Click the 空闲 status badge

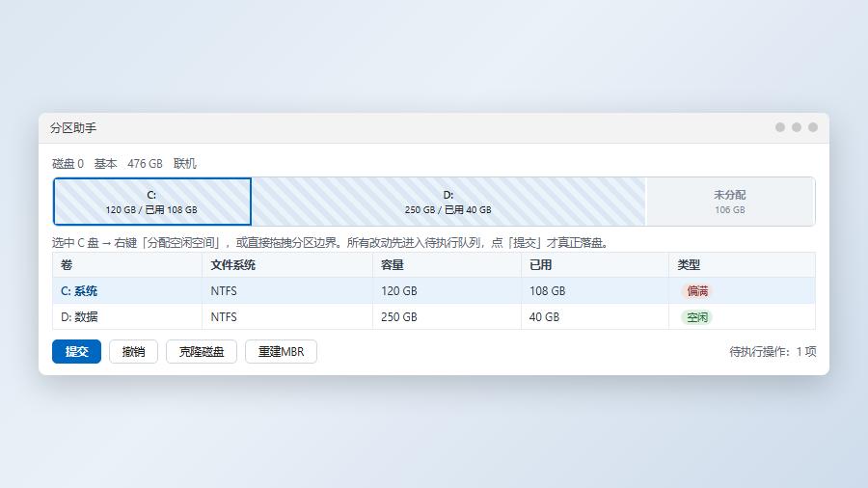pyautogui.click(x=697, y=317)
